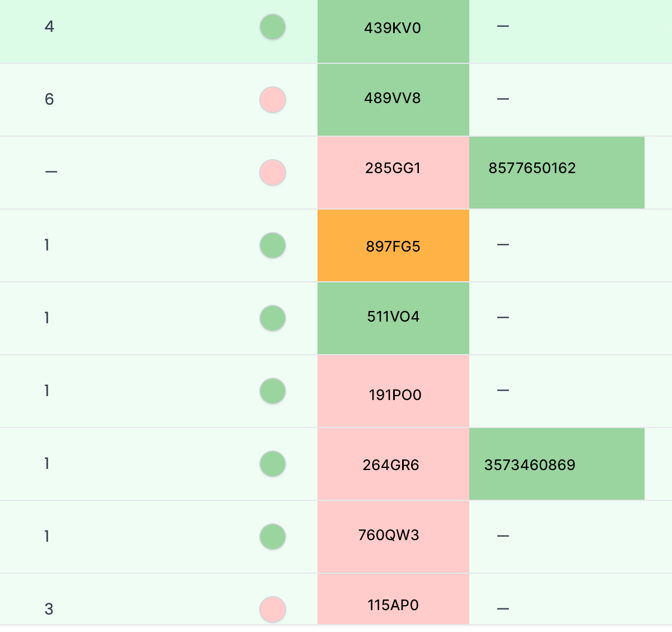
Task: Open the 489VV8 code cell
Action: click(393, 100)
